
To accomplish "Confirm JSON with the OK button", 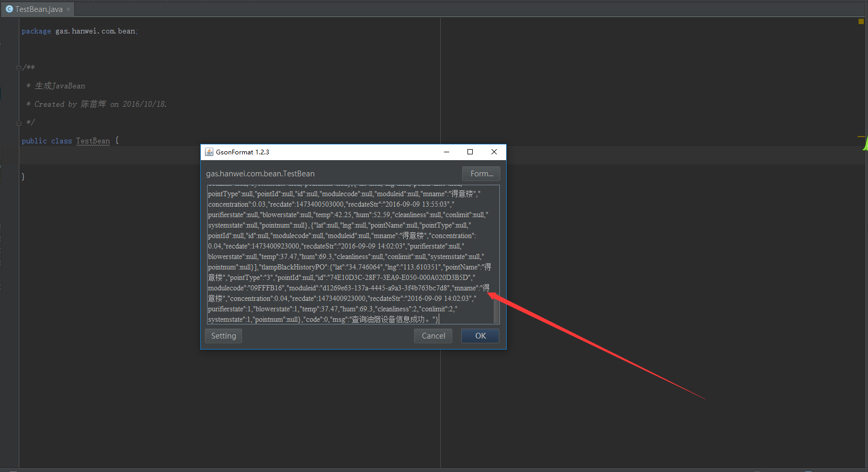I will point(480,336).
